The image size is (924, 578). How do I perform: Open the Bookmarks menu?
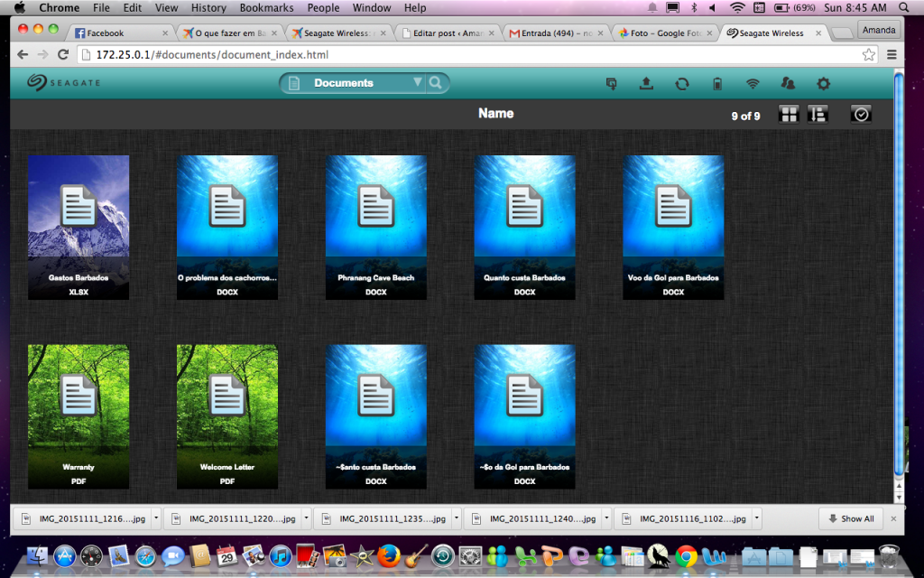[x=266, y=7]
